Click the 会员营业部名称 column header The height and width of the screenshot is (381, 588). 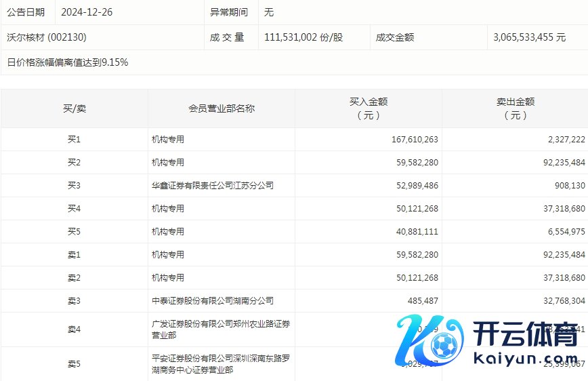click(222, 108)
